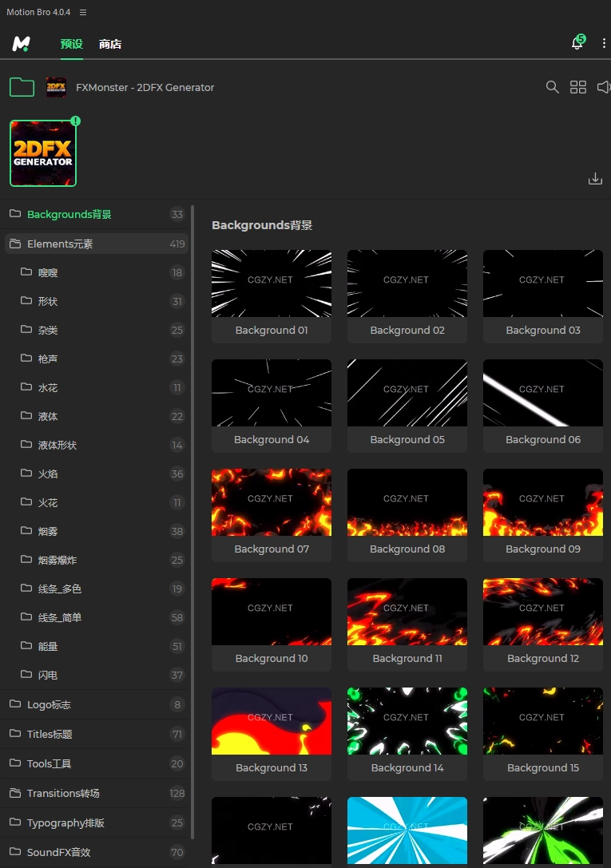
Task: Open the 液体 subfolder
Action: point(97,416)
